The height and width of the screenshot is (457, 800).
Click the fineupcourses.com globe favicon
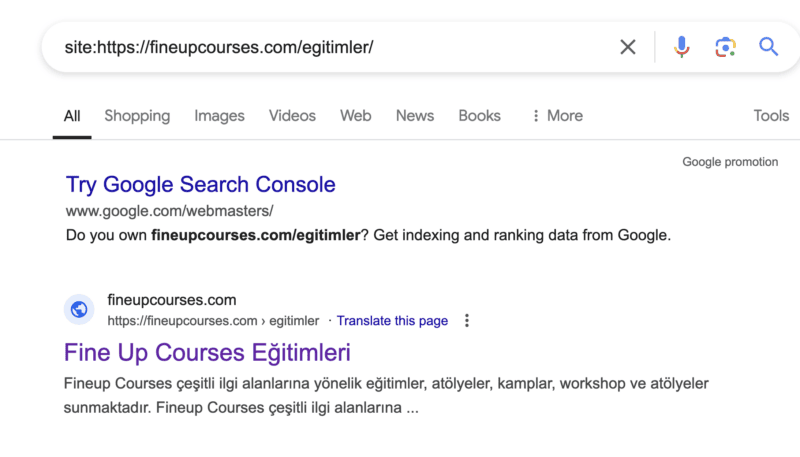79,310
